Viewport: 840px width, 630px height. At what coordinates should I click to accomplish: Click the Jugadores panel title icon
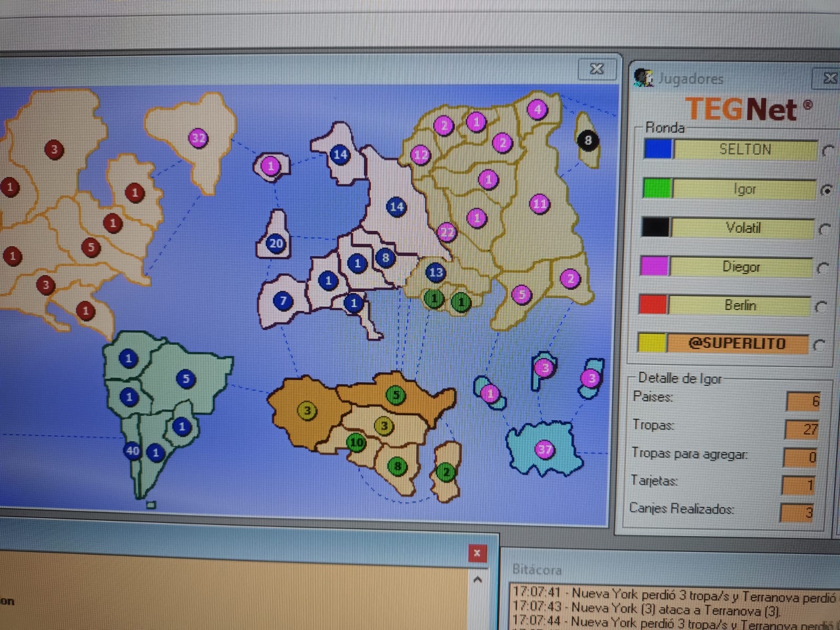(x=643, y=78)
